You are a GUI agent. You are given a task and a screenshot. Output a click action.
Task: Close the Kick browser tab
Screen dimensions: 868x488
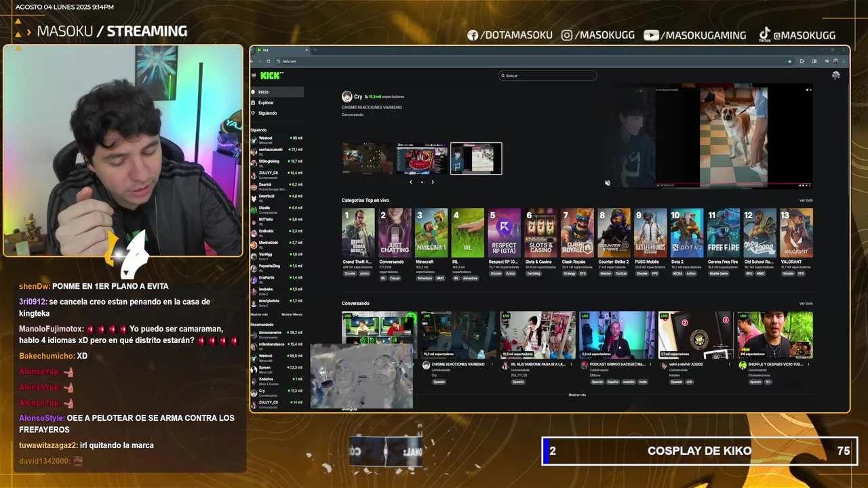tap(307, 49)
